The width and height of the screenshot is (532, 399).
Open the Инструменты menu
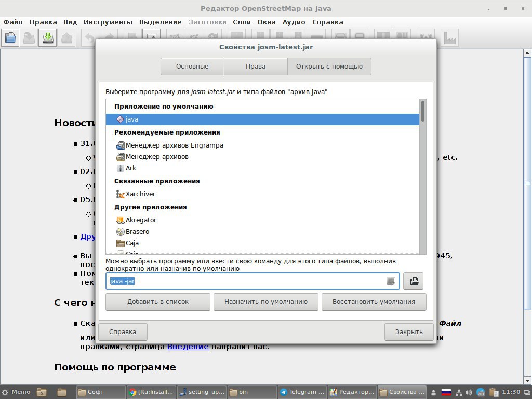(108, 22)
